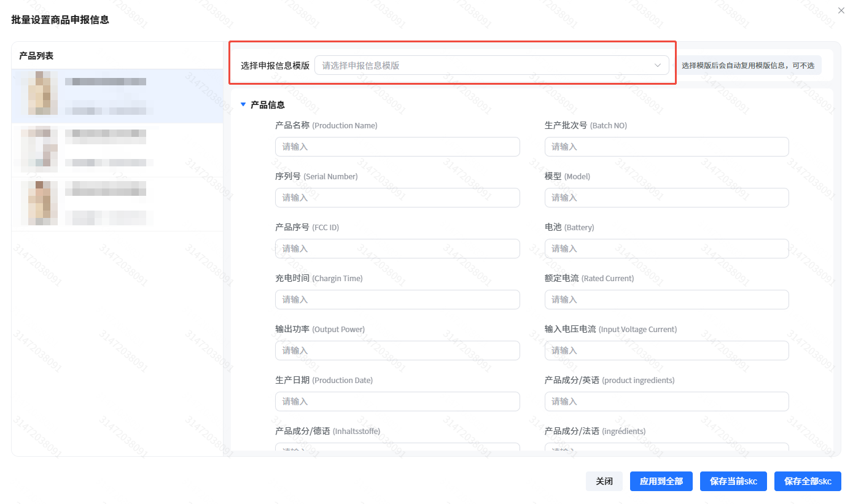Screen dimensions: 853x504
Task: Select the third product in 产品列表
Action: tap(117, 204)
